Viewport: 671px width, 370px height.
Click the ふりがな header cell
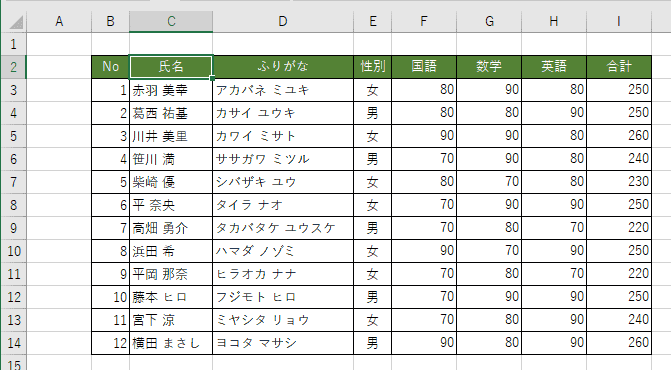(x=283, y=67)
